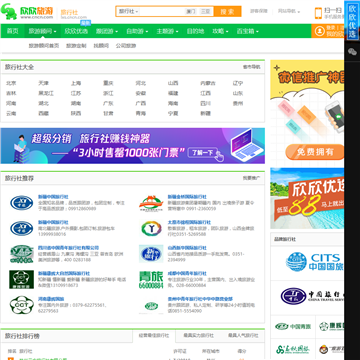Open the 欣欣优选 88 pool ad image
This screenshot has height=360, width=360.
click(x=307, y=198)
